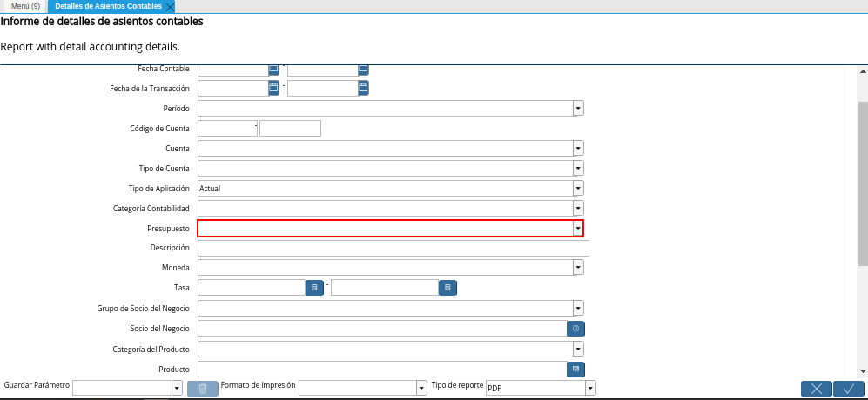Click the Socio del Negocio text field
The height and width of the screenshot is (400, 868).
pos(382,329)
